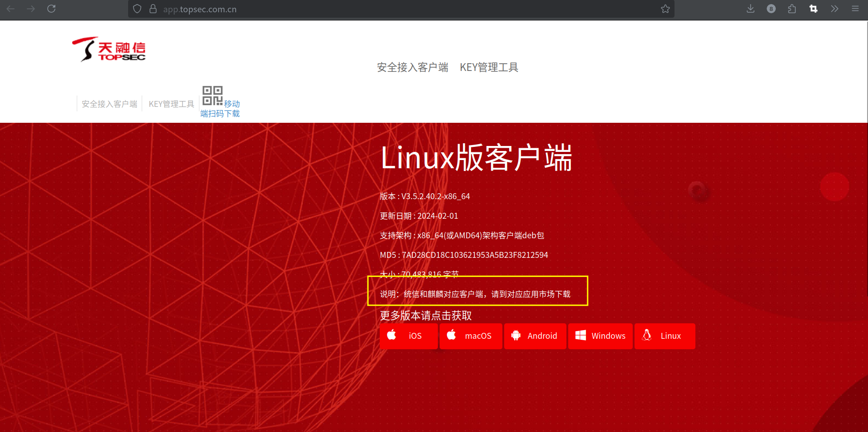Click the crop screenshot tool icon
The width and height of the screenshot is (868, 432).
click(813, 9)
